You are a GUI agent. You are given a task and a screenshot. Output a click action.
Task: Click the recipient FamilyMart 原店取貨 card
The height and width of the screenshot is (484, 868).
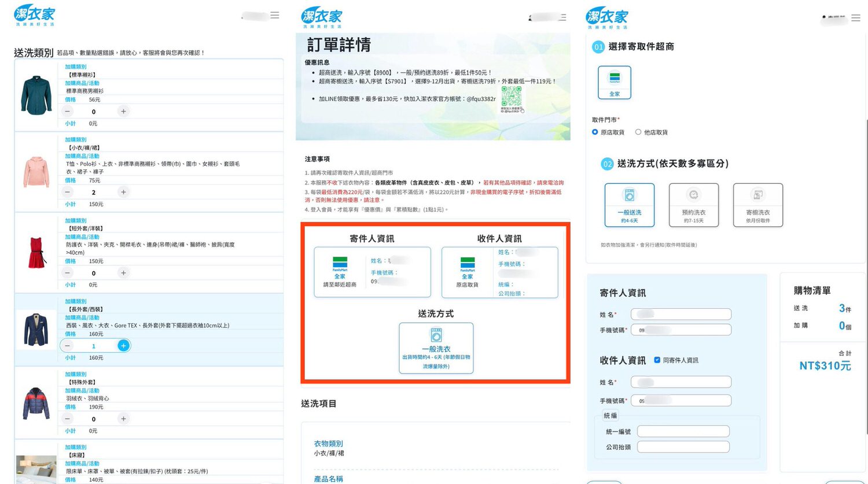500,272
